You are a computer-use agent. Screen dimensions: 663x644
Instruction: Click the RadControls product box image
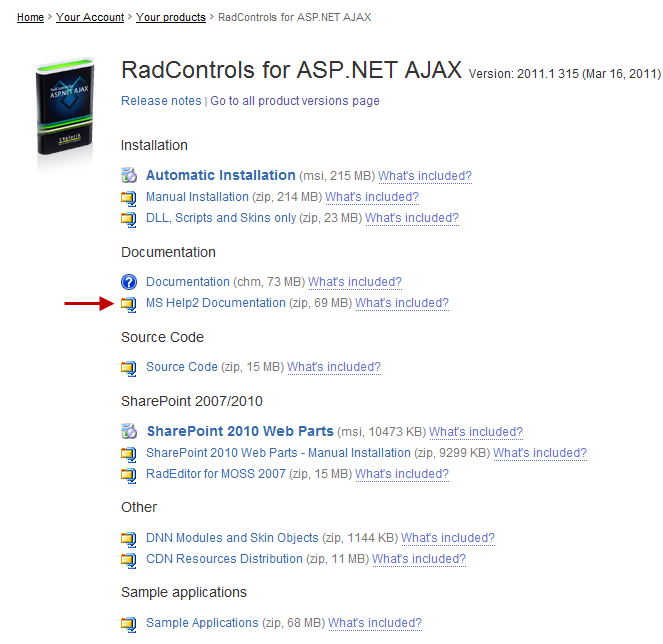pyautogui.click(x=65, y=108)
